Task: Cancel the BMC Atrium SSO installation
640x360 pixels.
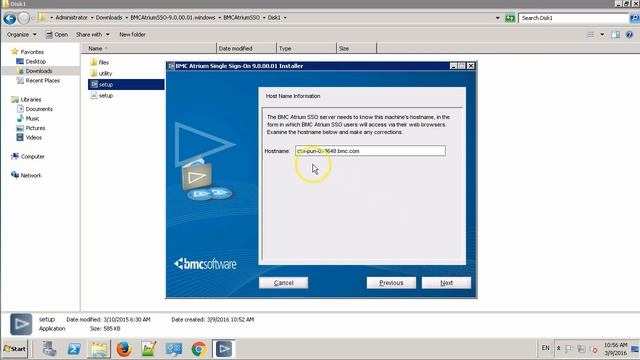Action: (x=283, y=282)
